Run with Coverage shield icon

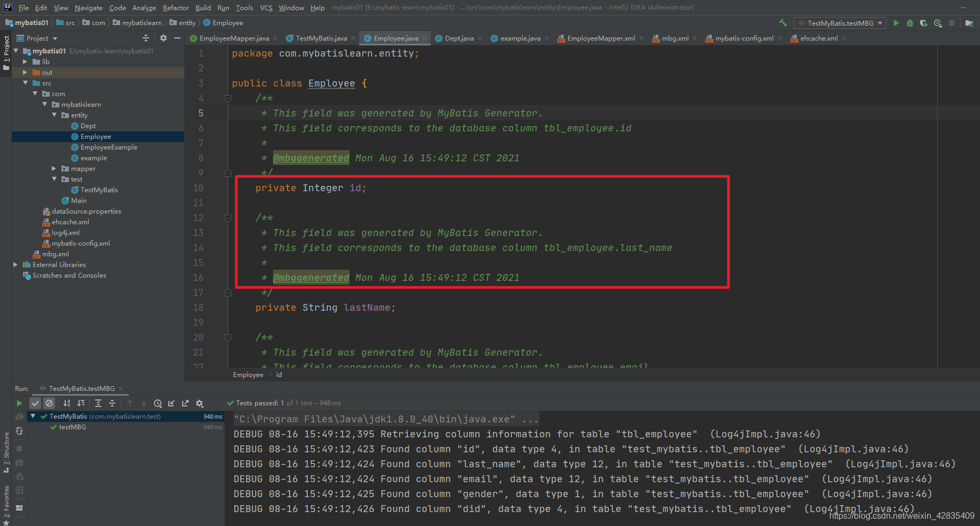(923, 23)
